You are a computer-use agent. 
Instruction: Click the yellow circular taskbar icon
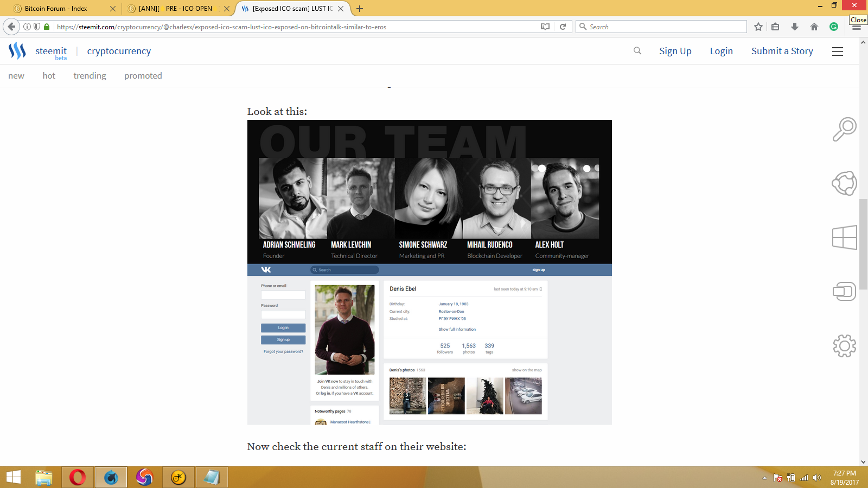(178, 477)
